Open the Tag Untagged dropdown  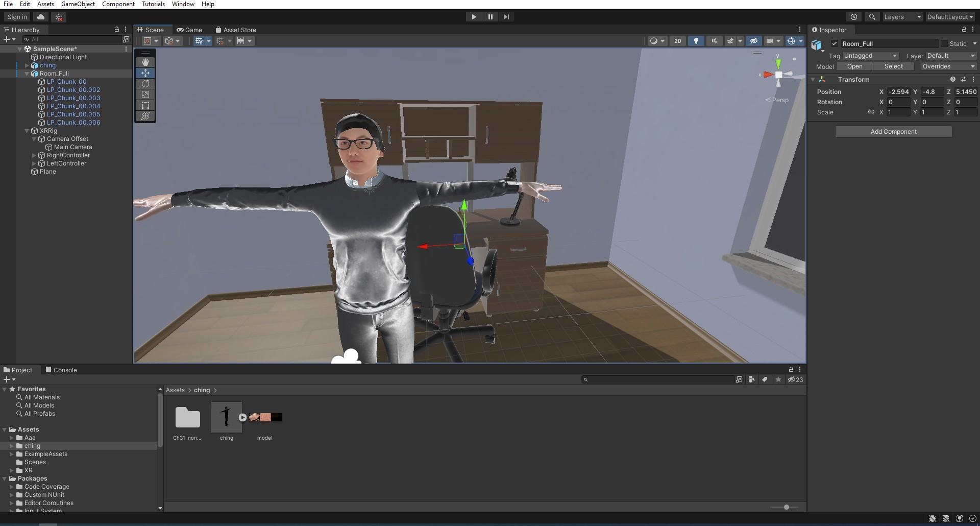870,56
